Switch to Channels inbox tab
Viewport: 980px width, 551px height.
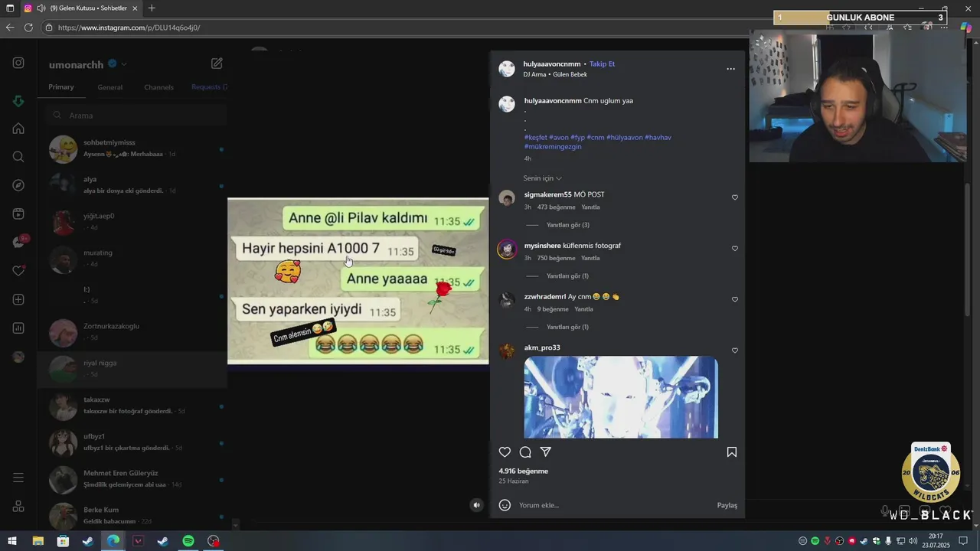pos(158,87)
